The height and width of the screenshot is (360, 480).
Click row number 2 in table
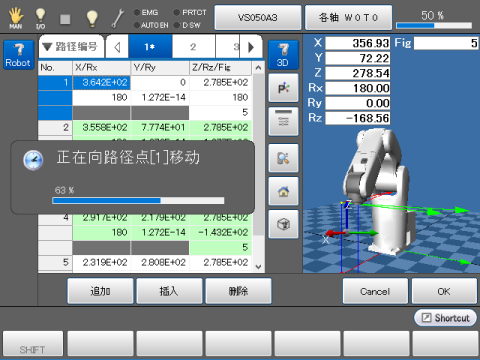tap(55, 127)
